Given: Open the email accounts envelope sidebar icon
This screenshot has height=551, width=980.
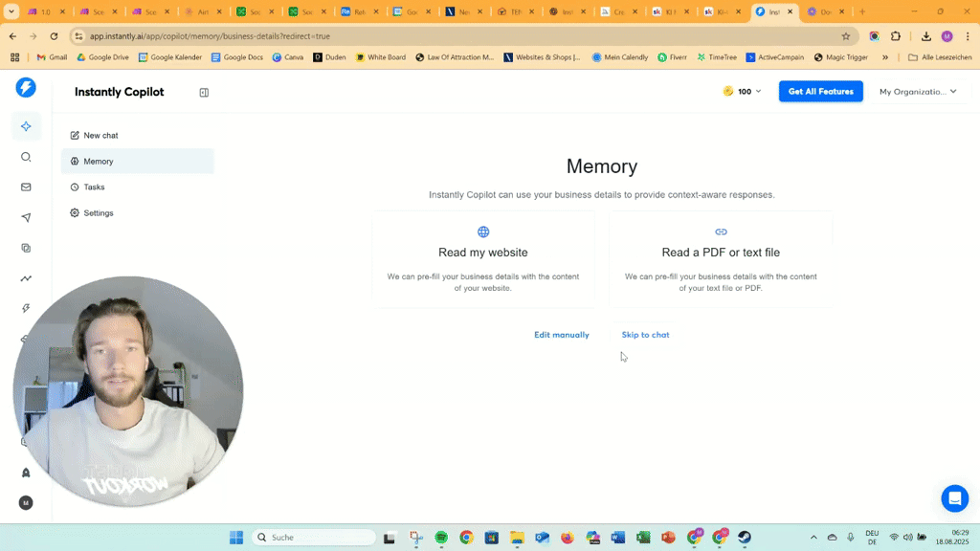Looking at the screenshot, I should click(26, 187).
